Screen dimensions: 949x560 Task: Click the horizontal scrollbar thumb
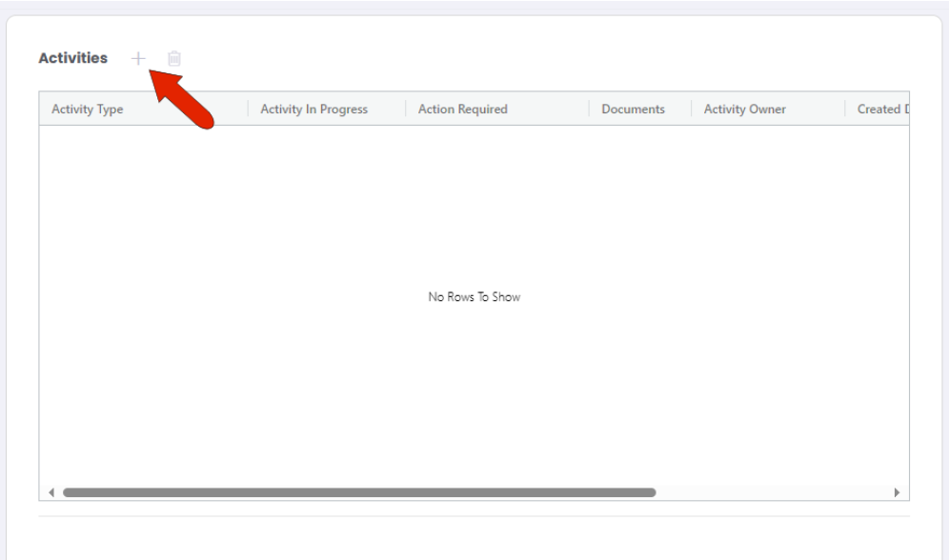(x=359, y=492)
